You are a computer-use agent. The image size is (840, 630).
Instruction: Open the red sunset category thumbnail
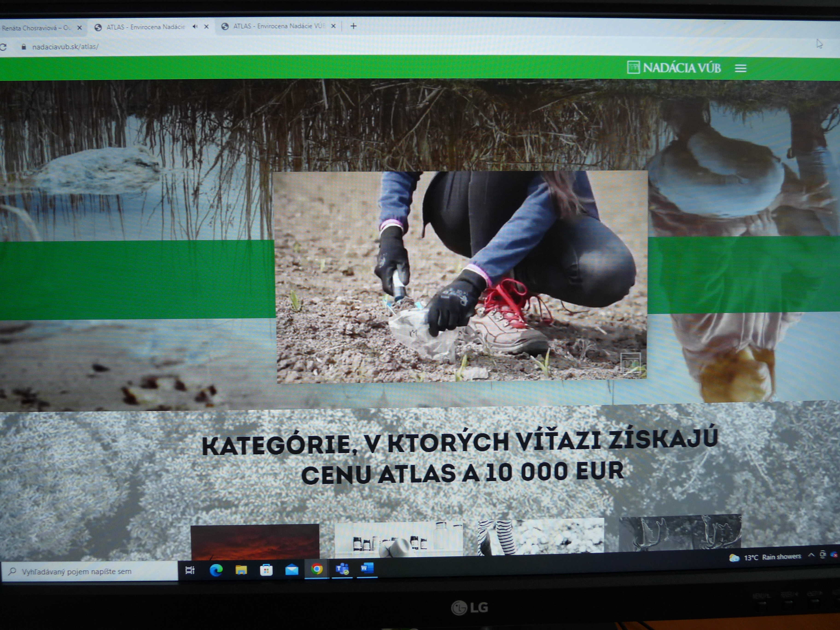click(255, 541)
